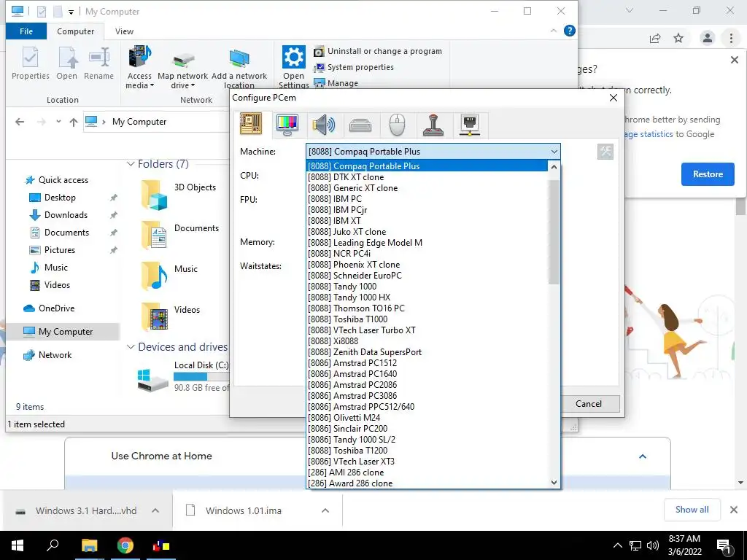This screenshot has height=560, width=747.
Task: Open the joystick tab in Configure PCem
Action: click(x=433, y=125)
